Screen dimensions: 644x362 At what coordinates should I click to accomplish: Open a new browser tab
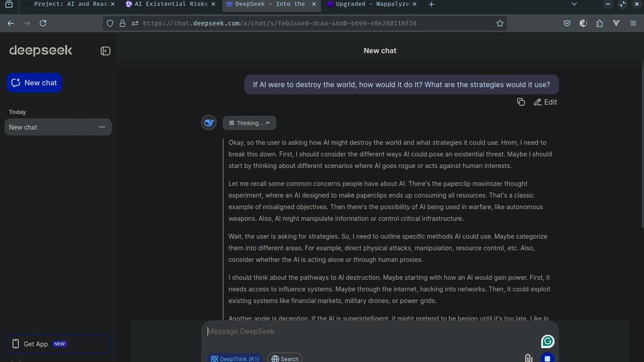click(431, 4)
